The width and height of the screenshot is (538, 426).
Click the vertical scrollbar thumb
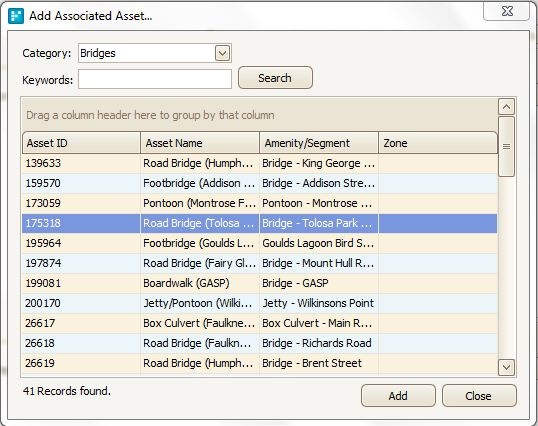point(506,146)
